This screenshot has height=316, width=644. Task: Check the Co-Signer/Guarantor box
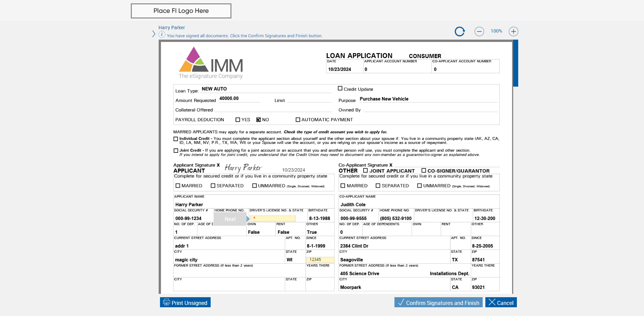[x=424, y=171]
